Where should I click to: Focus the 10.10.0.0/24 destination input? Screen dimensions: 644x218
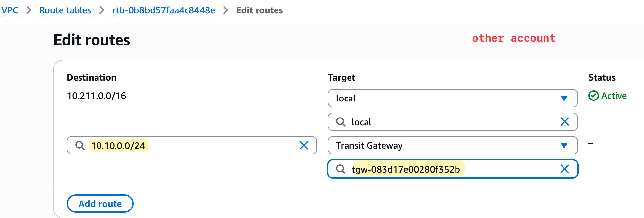click(x=192, y=145)
